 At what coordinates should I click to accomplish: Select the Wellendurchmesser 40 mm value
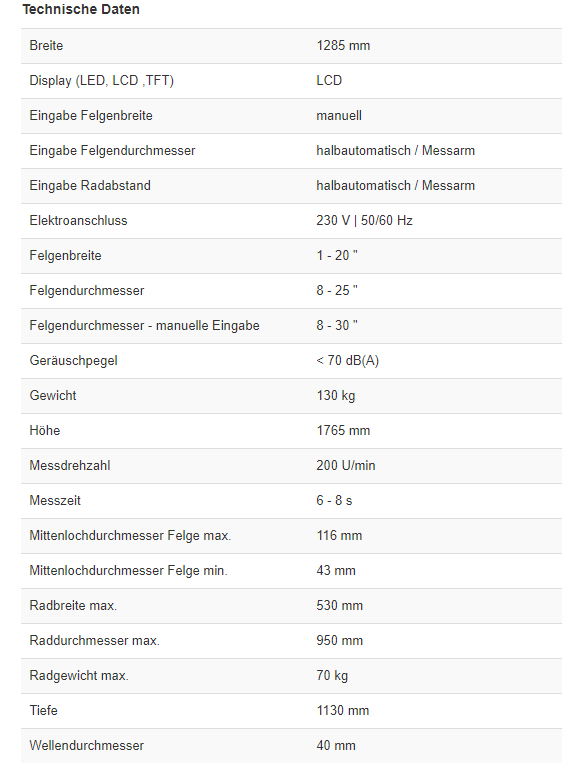(x=336, y=745)
